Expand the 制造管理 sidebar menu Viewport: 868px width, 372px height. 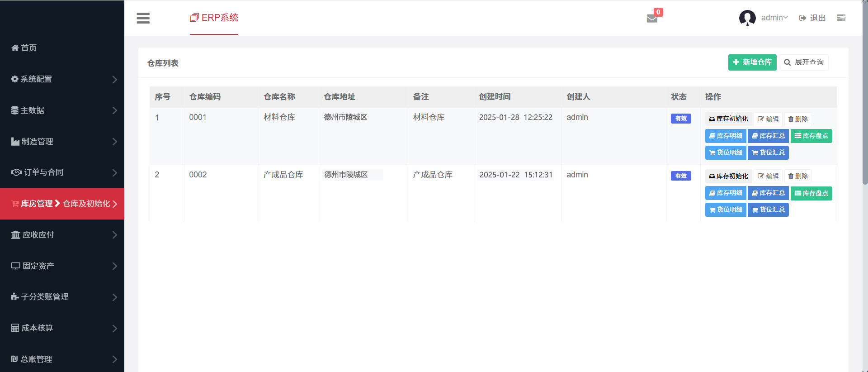[62, 142]
